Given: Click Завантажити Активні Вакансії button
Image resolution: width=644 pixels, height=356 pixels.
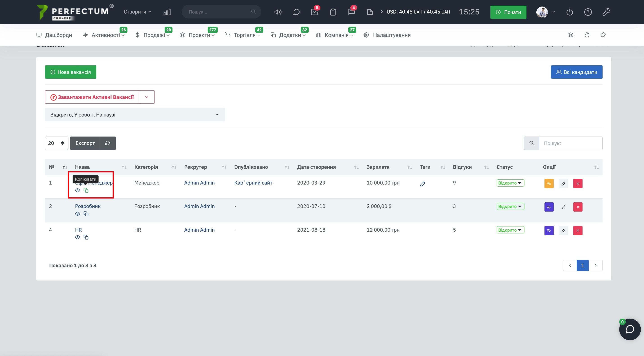Looking at the screenshot, I should 92,97.
